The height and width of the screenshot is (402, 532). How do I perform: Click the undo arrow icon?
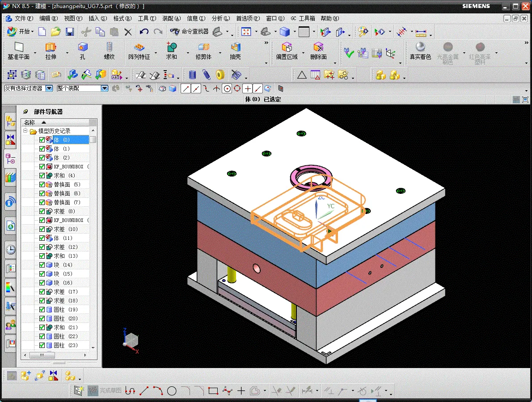click(144, 32)
